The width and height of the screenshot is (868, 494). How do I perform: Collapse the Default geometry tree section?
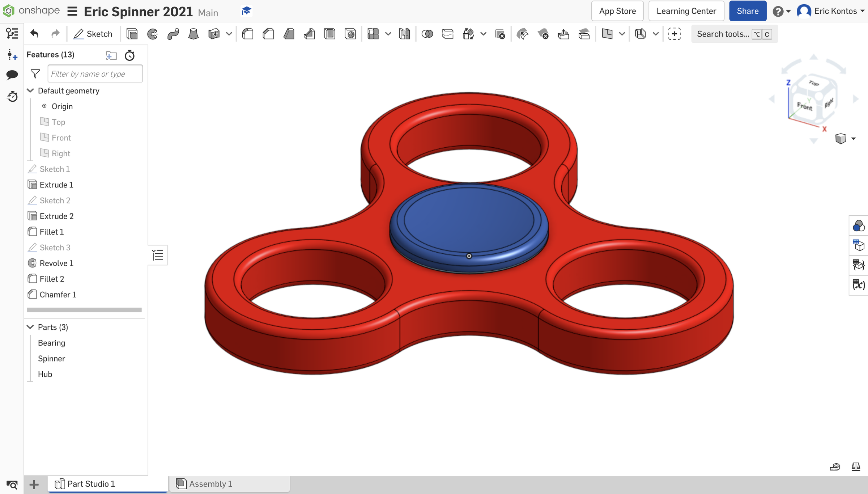[30, 90]
